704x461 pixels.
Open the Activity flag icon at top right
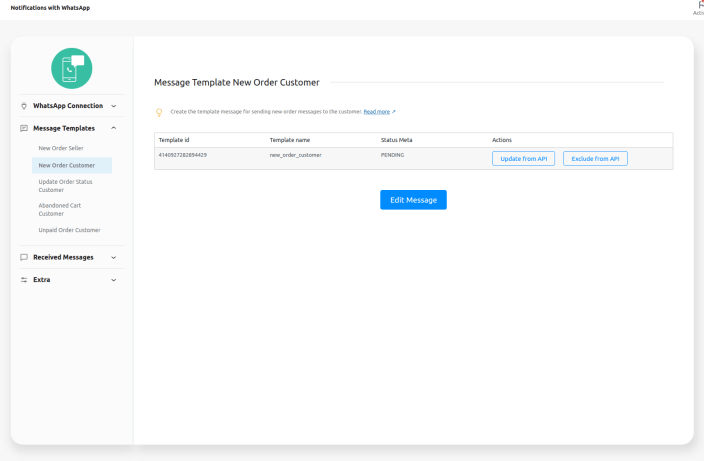point(699,5)
